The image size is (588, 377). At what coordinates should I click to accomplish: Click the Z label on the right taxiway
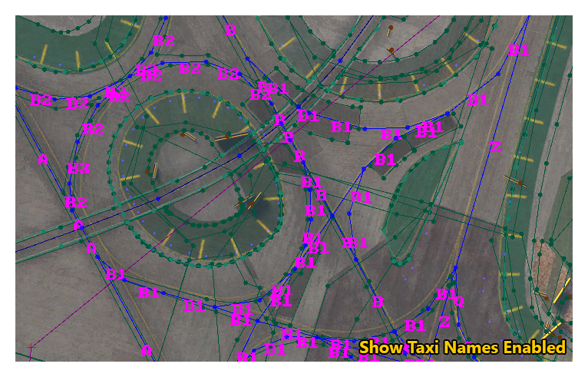click(x=495, y=146)
